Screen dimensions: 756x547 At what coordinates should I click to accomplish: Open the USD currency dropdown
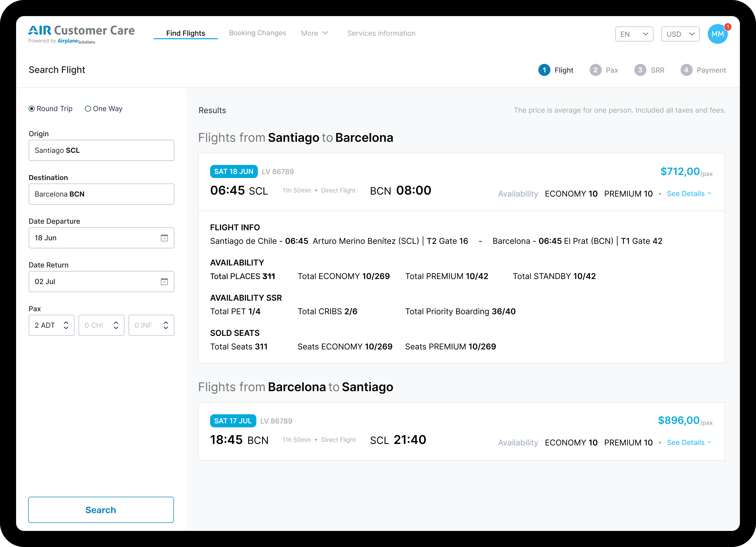(x=680, y=34)
